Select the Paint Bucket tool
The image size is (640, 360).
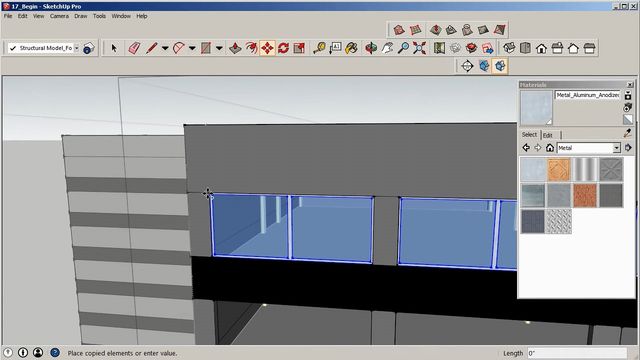pos(351,48)
